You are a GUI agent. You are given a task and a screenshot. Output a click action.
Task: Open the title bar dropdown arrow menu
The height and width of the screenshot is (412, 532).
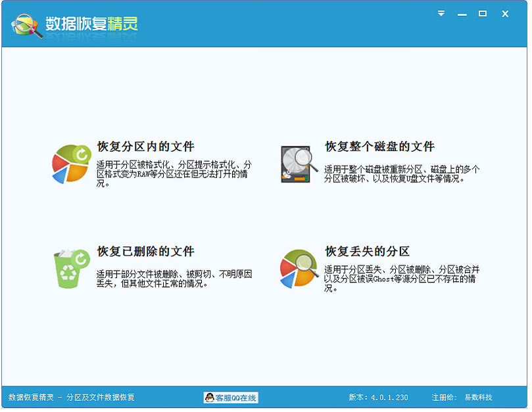(x=441, y=14)
